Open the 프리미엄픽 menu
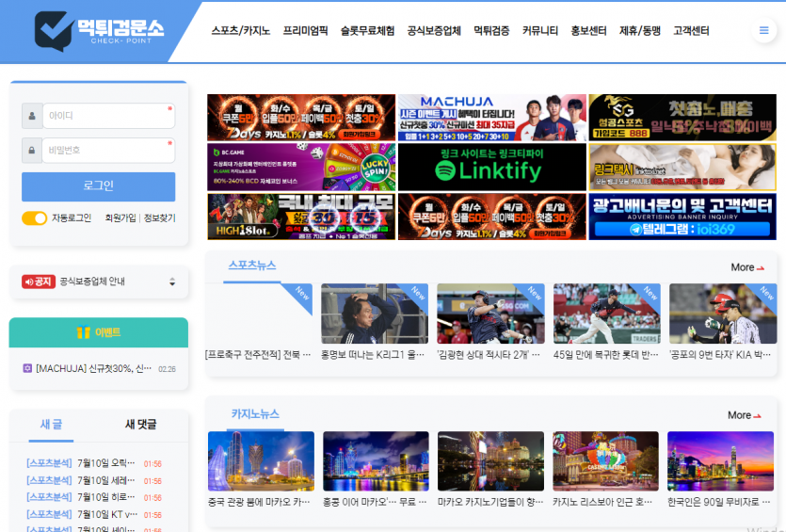The width and height of the screenshot is (786, 532). pos(305,31)
